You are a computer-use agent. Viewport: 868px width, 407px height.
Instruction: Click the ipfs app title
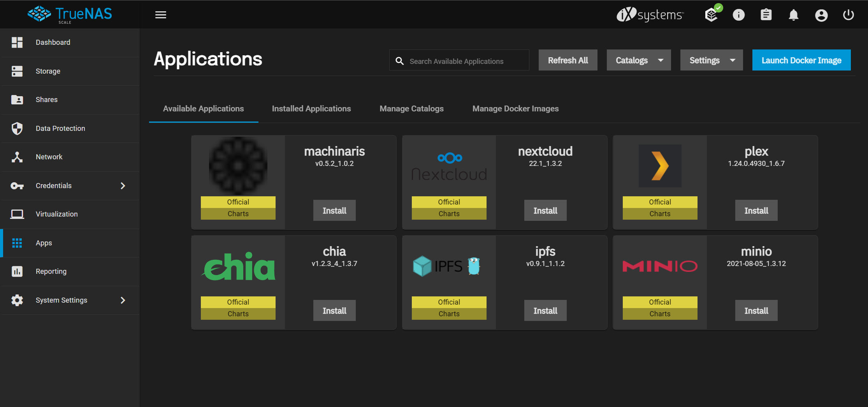tap(545, 252)
